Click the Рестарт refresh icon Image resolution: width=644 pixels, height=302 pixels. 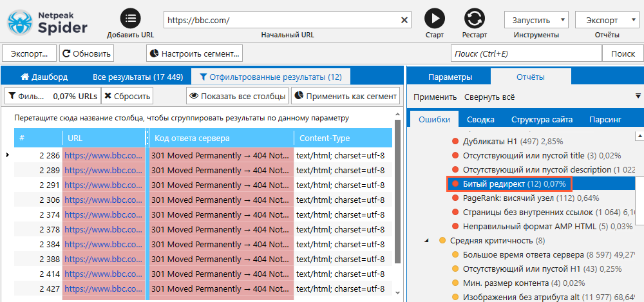[475, 19]
